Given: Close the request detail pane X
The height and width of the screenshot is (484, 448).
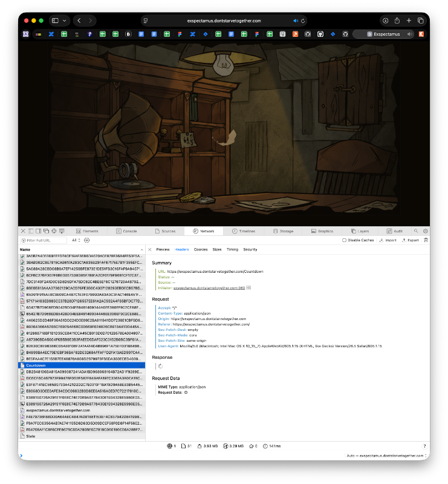Looking at the screenshot, I should [150, 249].
